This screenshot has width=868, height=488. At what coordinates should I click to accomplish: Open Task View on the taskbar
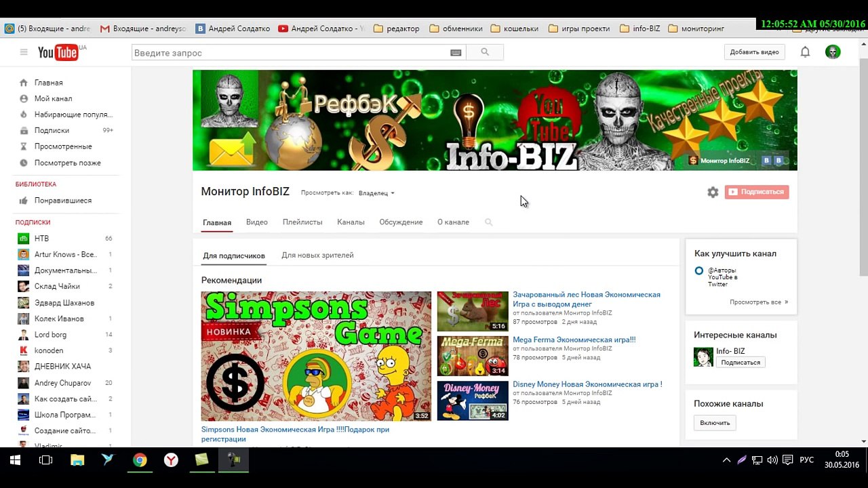pos(45,460)
